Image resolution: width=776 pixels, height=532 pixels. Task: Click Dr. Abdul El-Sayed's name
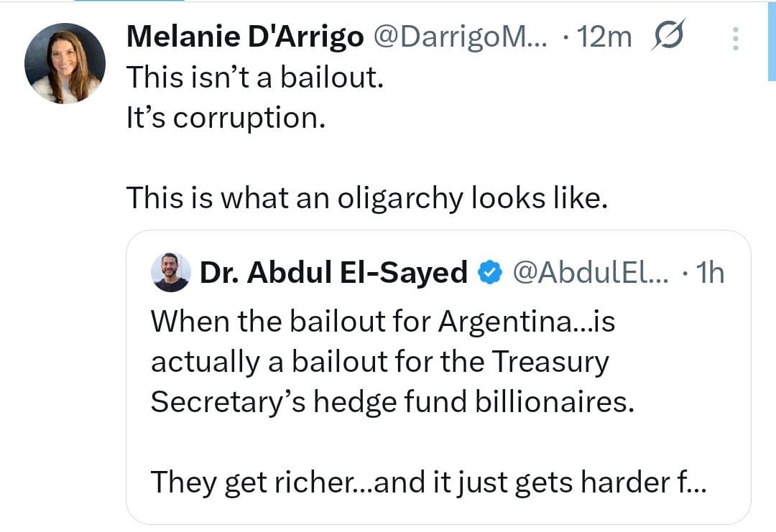(333, 273)
